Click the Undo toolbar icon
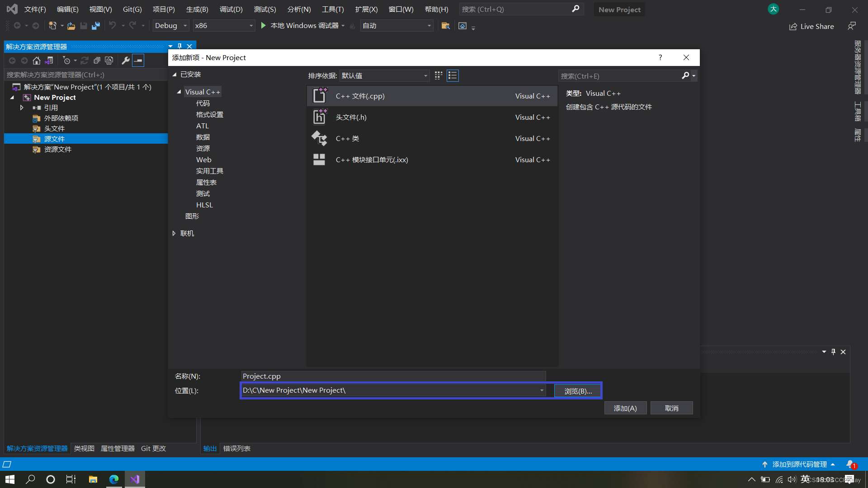The height and width of the screenshot is (488, 868). [x=113, y=26]
